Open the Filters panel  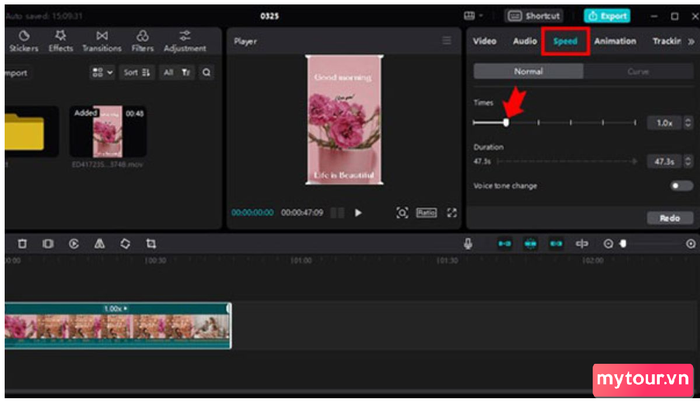coord(142,41)
